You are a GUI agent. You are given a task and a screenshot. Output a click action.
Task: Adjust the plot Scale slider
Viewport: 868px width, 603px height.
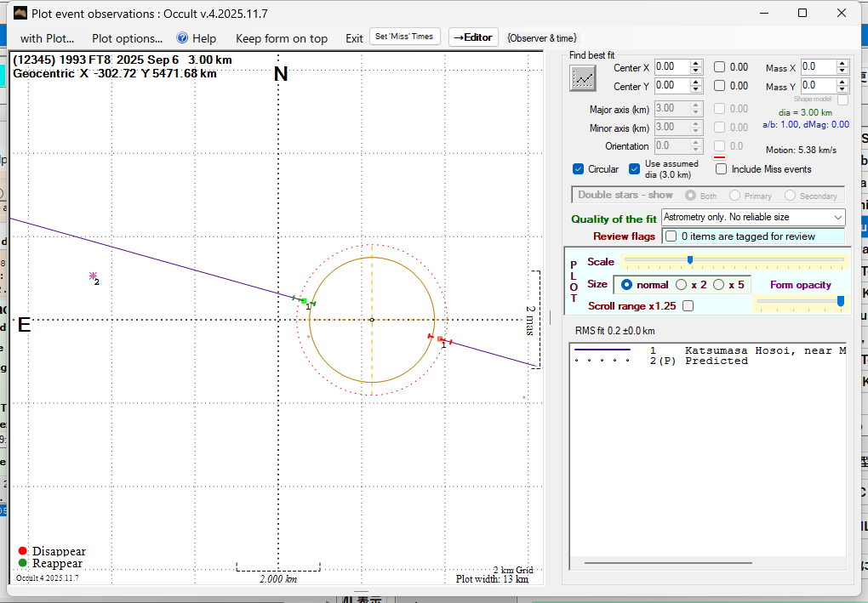[x=689, y=260]
